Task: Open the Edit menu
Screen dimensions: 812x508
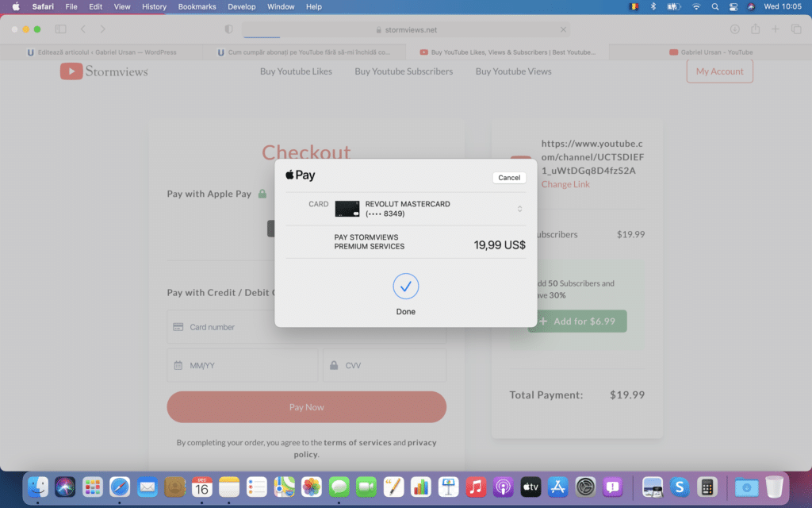Action: 95,6
